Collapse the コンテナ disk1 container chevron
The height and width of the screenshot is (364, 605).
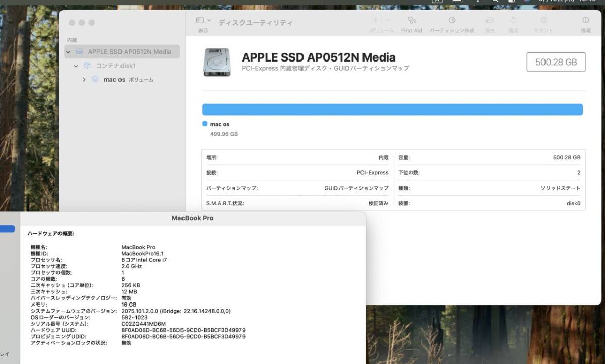click(x=76, y=66)
